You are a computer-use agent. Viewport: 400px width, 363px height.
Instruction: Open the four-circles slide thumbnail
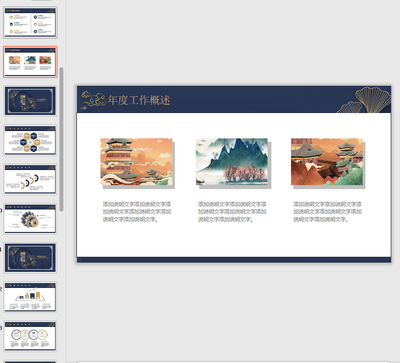point(30,336)
